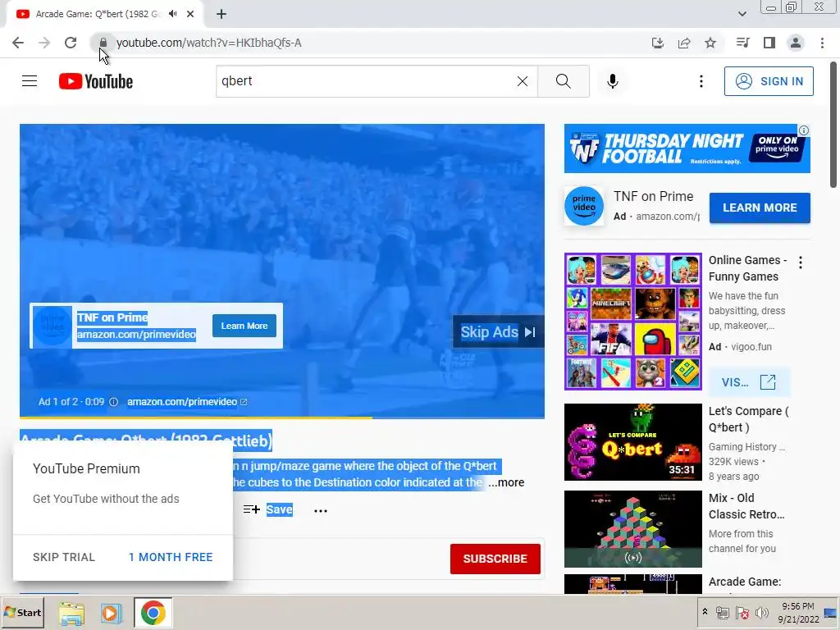Open the Windows Start menu
Viewport: 840px width, 630px height.
click(22, 612)
